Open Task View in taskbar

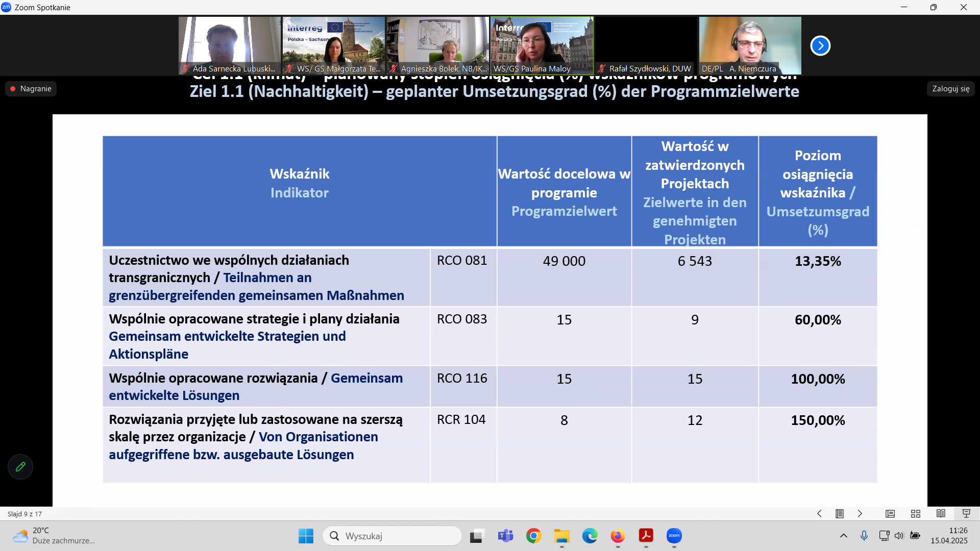click(477, 536)
